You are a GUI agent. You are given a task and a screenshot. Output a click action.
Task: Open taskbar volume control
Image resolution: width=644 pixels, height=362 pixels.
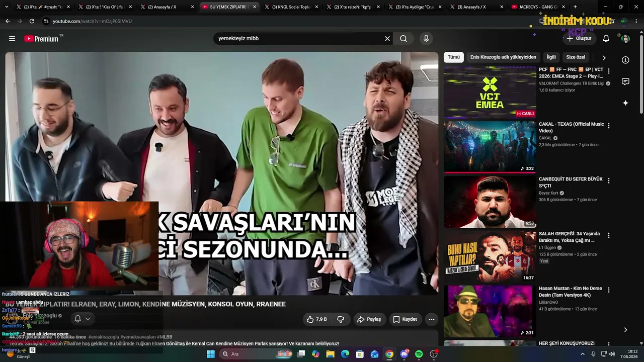coord(612,354)
